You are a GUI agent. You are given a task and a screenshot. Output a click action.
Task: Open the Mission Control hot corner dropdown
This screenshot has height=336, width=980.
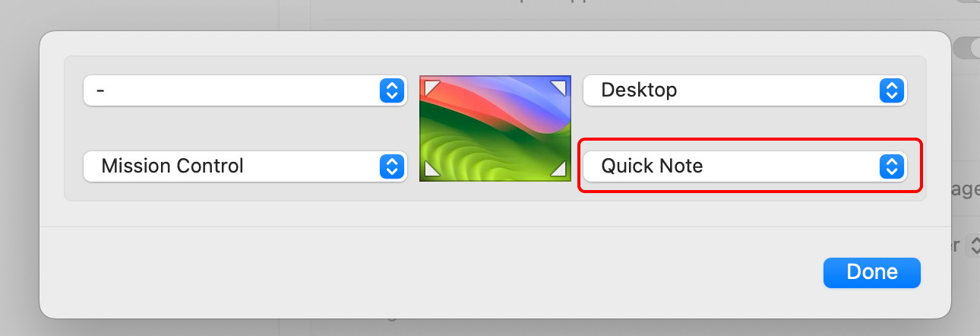(x=245, y=166)
